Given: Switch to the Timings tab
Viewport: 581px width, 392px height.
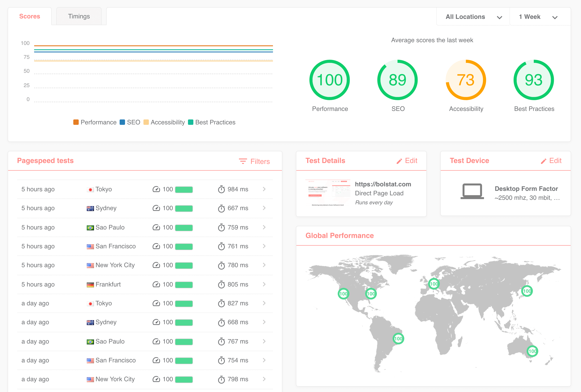Looking at the screenshot, I should (79, 16).
